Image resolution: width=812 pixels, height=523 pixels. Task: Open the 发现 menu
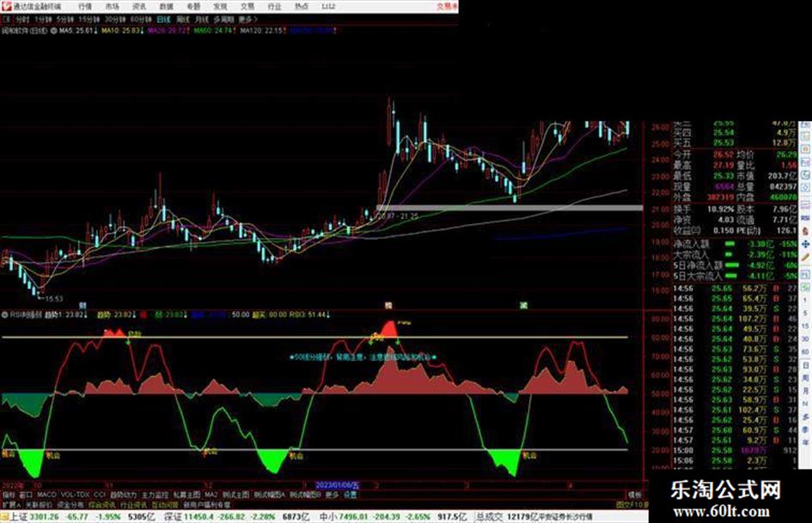[220, 7]
